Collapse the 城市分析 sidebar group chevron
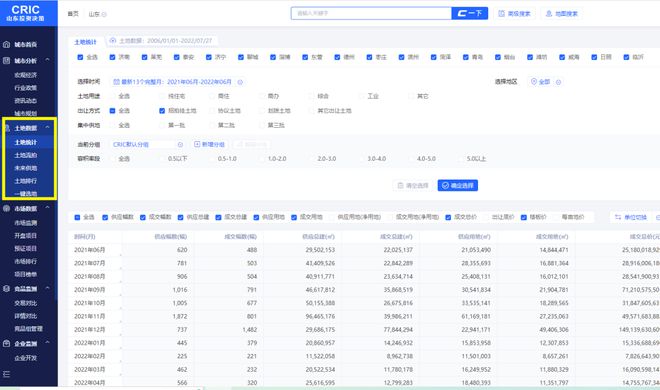The image size is (660, 390). point(48,60)
